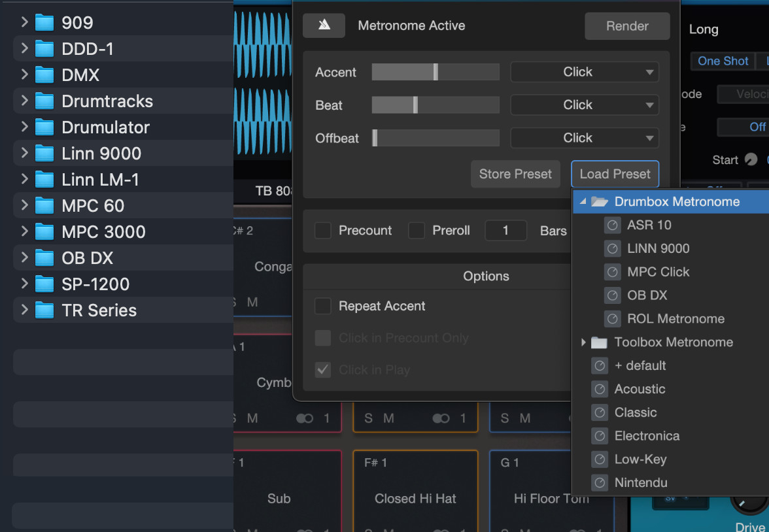Screen dimensions: 769x532
Task: Click the preset icon beside Nintendu
Action: [x=599, y=482]
